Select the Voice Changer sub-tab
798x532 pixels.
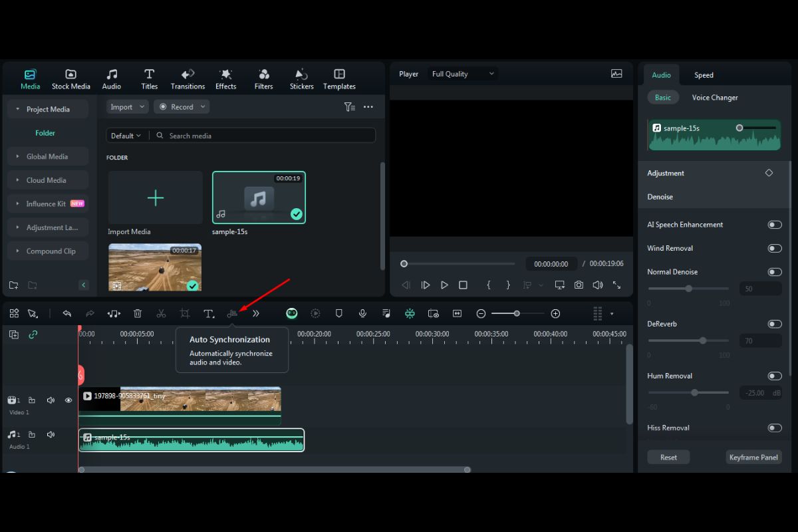coord(715,98)
